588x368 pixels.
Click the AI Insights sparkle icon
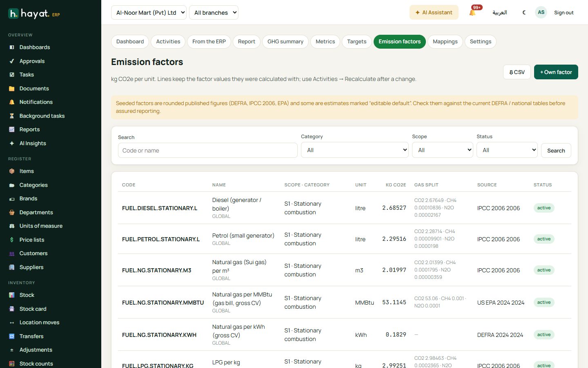click(x=12, y=144)
